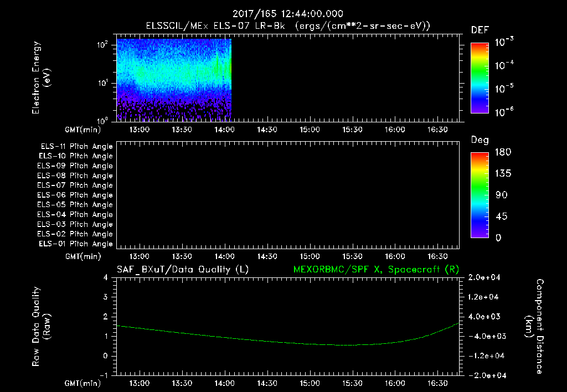The width and height of the screenshot is (567, 392).
Task: Click the ELS-02 Pitch Angle row label
Action: (75, 234)
